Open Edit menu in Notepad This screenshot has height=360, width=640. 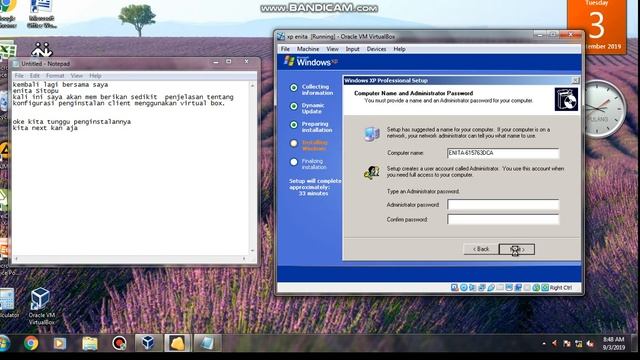click(35, 76)
